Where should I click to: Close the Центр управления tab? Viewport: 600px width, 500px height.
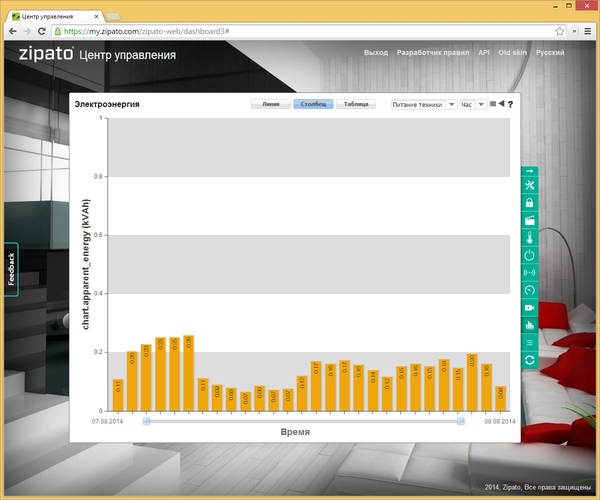96,16
